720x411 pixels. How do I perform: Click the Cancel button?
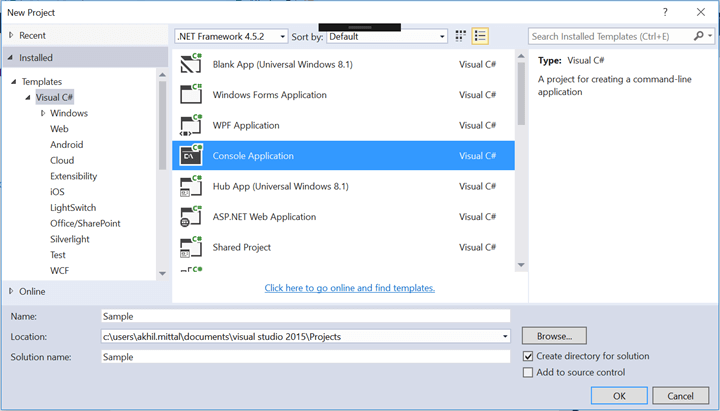(x=681, y=395)
